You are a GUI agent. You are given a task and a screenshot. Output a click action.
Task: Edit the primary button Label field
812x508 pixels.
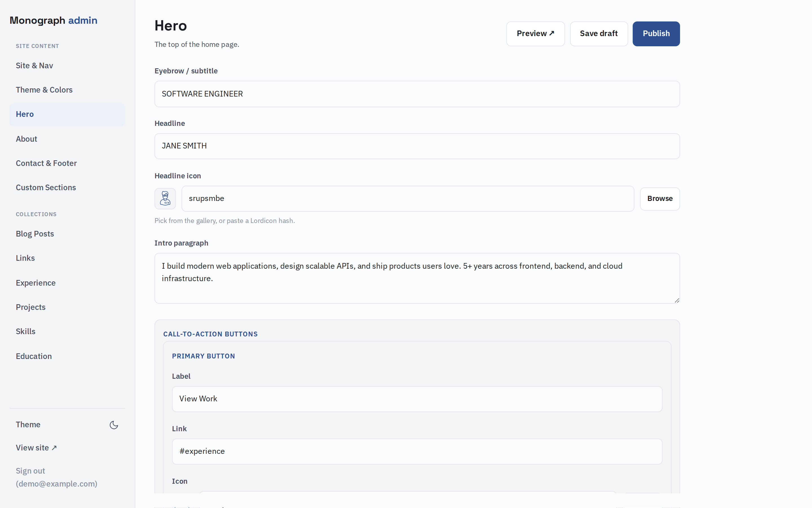pos(417,399)
